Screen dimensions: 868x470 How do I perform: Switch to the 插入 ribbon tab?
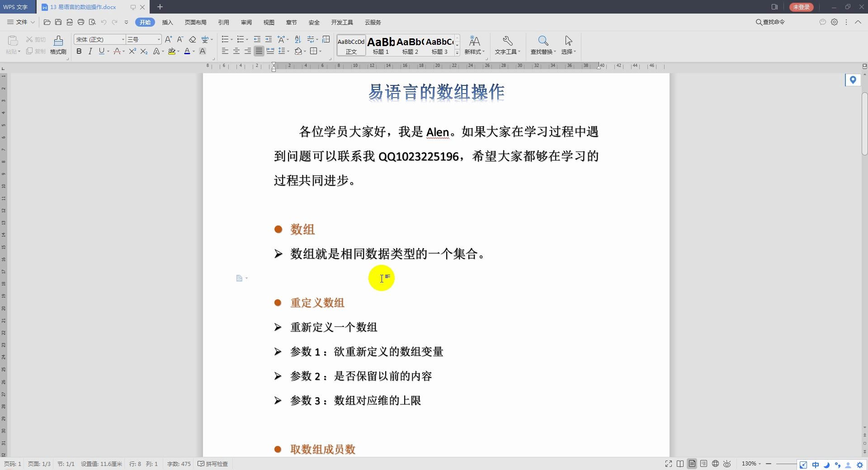tap(167, 22)
